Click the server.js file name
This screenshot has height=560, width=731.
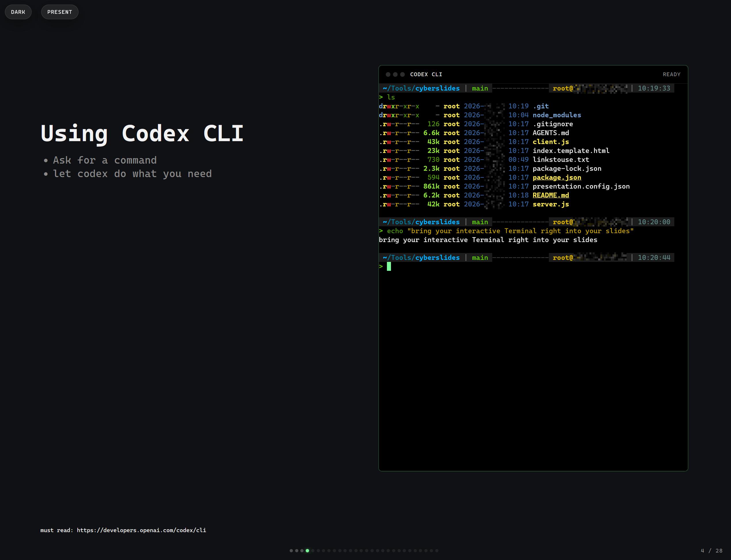coord(551,204)
